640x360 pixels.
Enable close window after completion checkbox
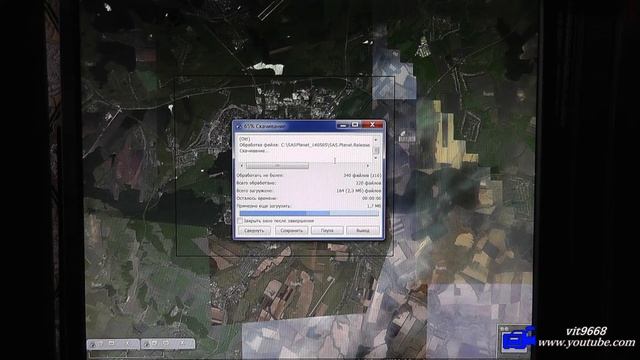pyautogui.click(x=240, y=221)
